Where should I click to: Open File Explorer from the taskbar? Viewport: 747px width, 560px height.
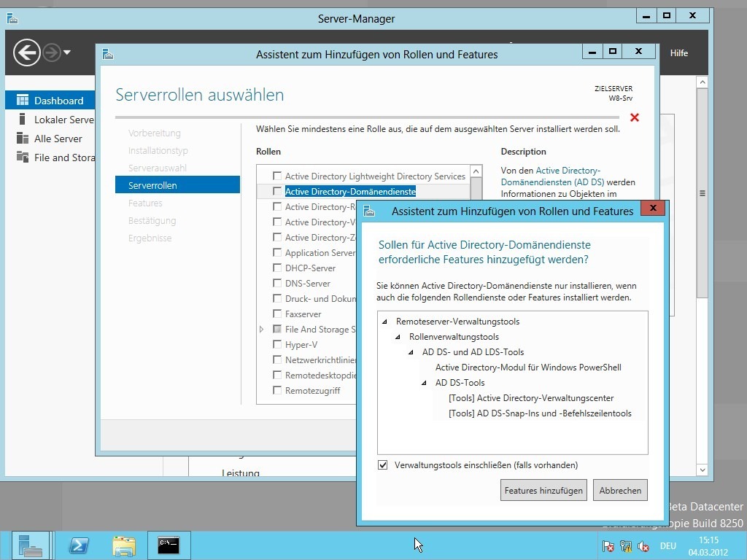pyautogui.click(x=124, y=545)
